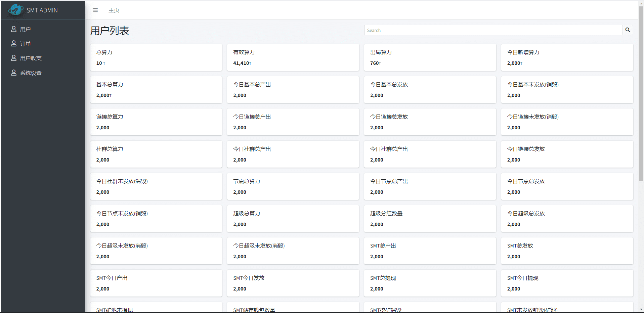This screenshot has width=644, height=313.
Task: Click the SMT总提现 stats card
Action: click(430, 283)
